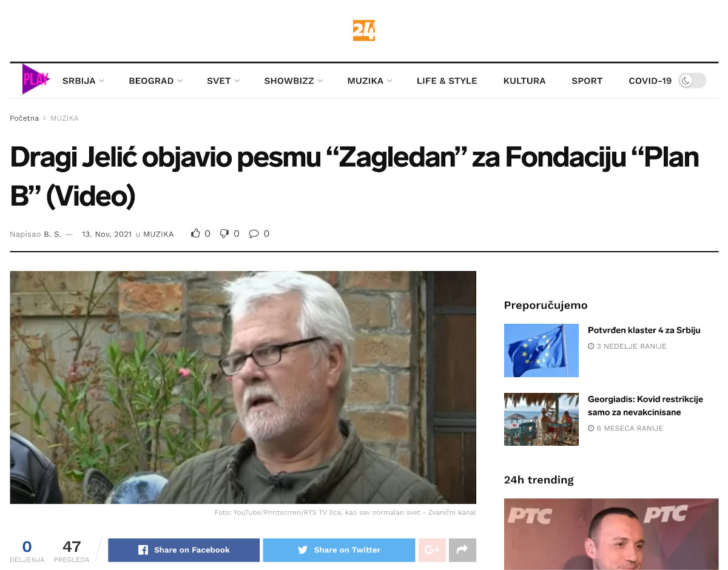
Task: Open the PLAY logo icon in the navigation bar
Action: click(x=36, y=79)
